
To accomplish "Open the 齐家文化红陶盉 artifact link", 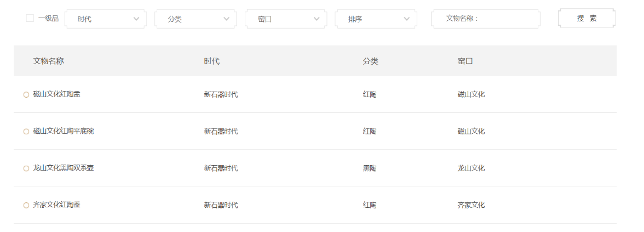I will pos(57,205).
